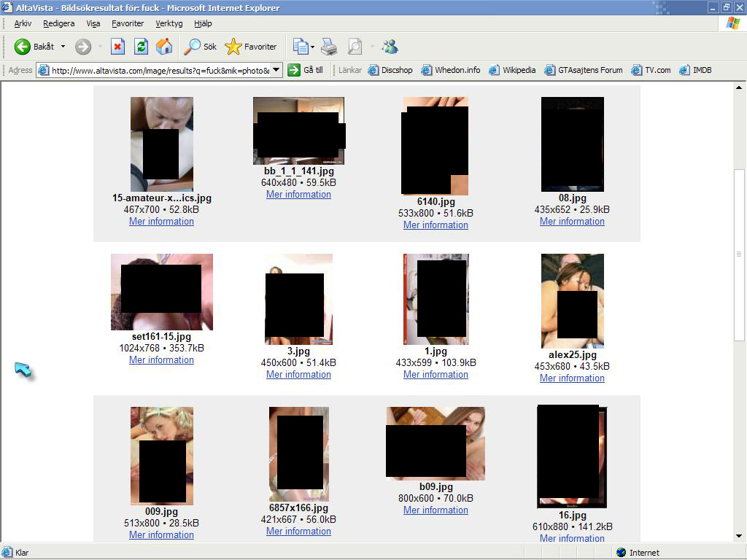747x560 pixels.
Task: Click the Klar status bar text
Action: tap(22, 553)
